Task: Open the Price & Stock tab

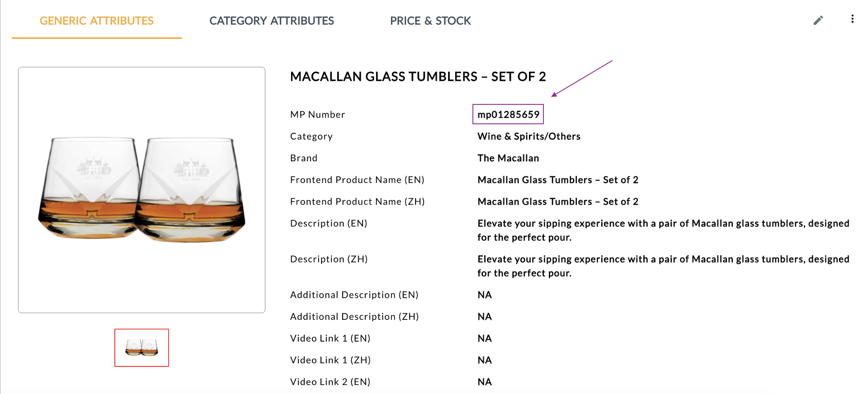Action: coord(430,21)
